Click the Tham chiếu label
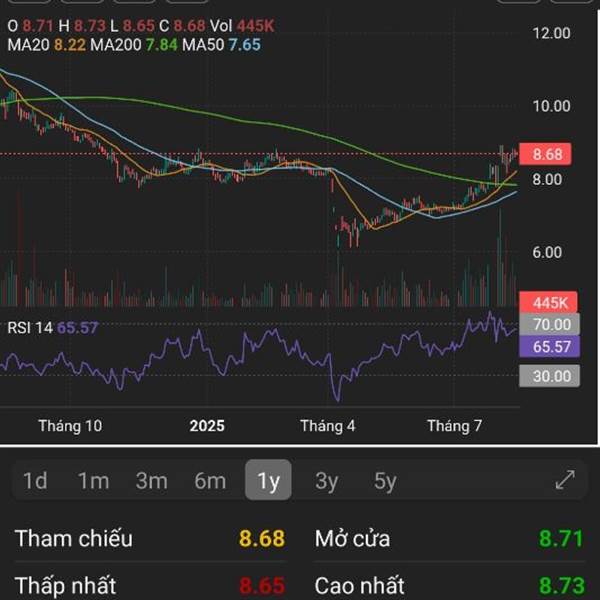Screen dimensions: 600x600 (x=73, y=538)
